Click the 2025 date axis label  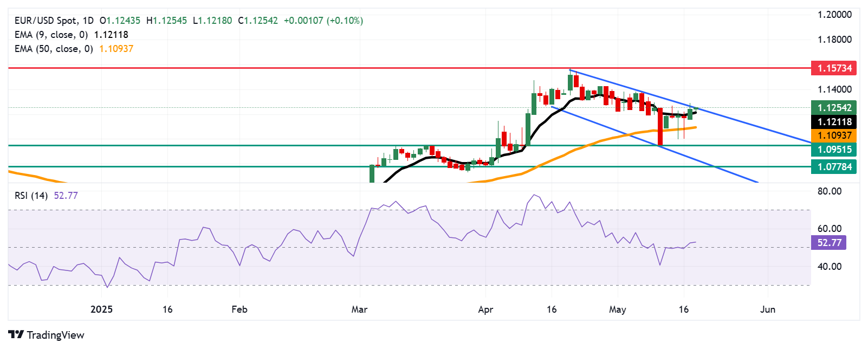pos(101,309)
